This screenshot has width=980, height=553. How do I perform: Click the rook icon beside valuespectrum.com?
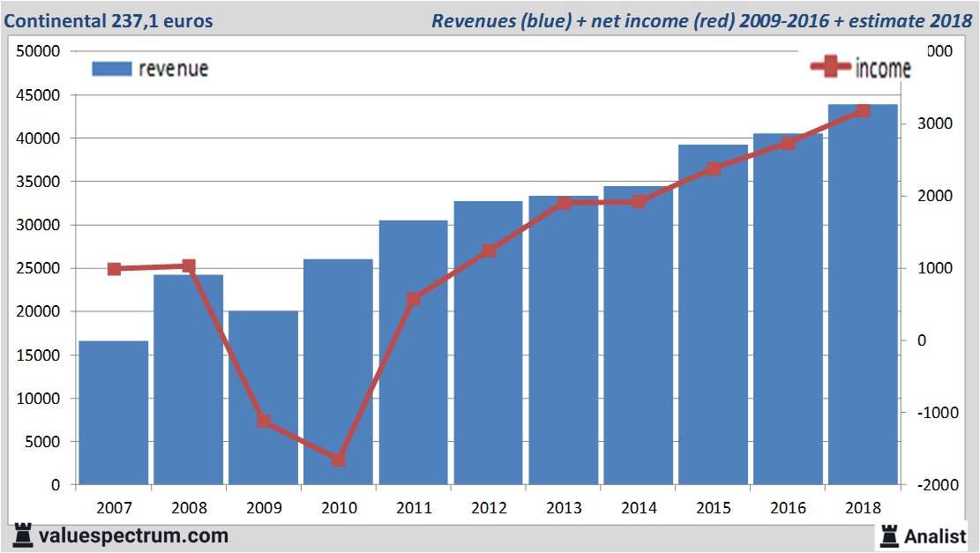(x=23, y=535)
